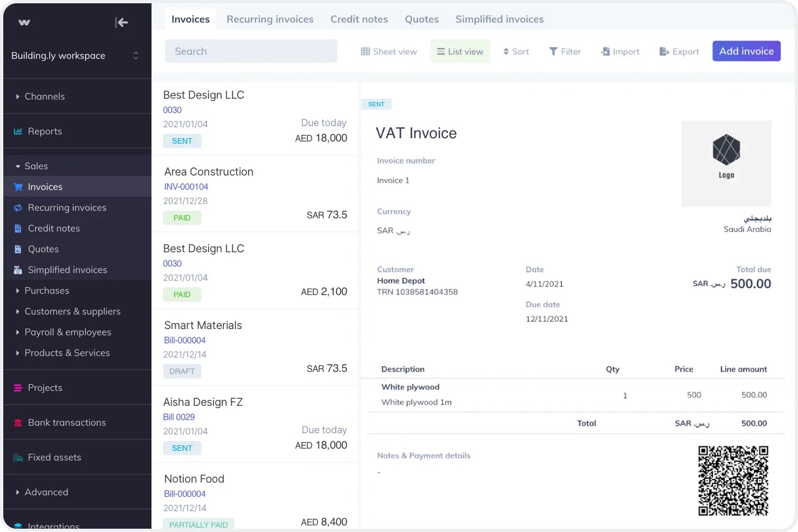Screen dimensions: 798x532
Task: Open the Filter options
Action: pos(565,51)
